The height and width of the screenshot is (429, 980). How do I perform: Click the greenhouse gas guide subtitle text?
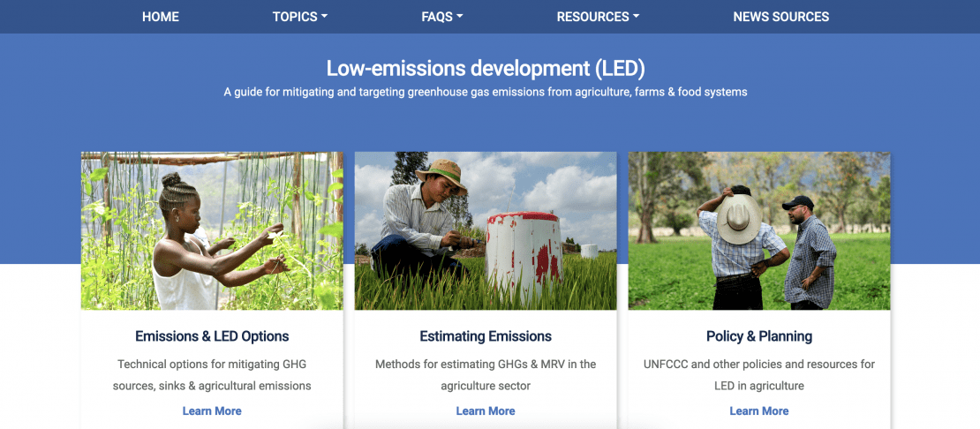click(486, 92)
